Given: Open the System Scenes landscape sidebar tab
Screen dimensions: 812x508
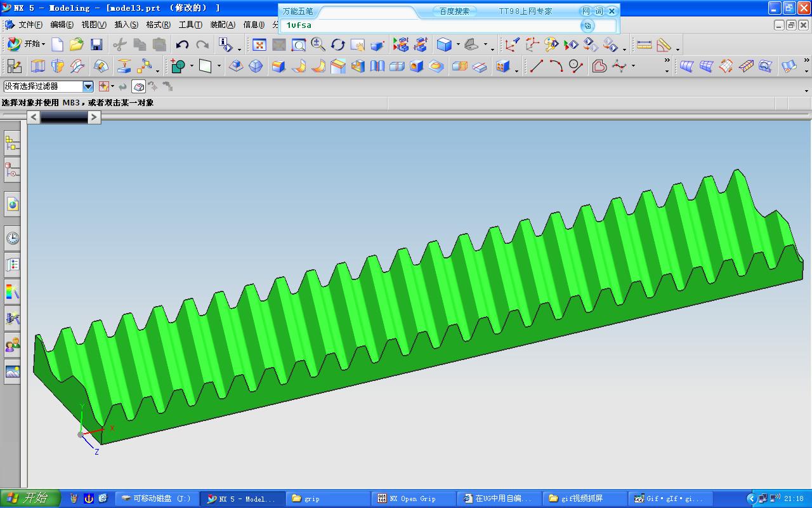Looking at the screenshot, I should (12, 372).
